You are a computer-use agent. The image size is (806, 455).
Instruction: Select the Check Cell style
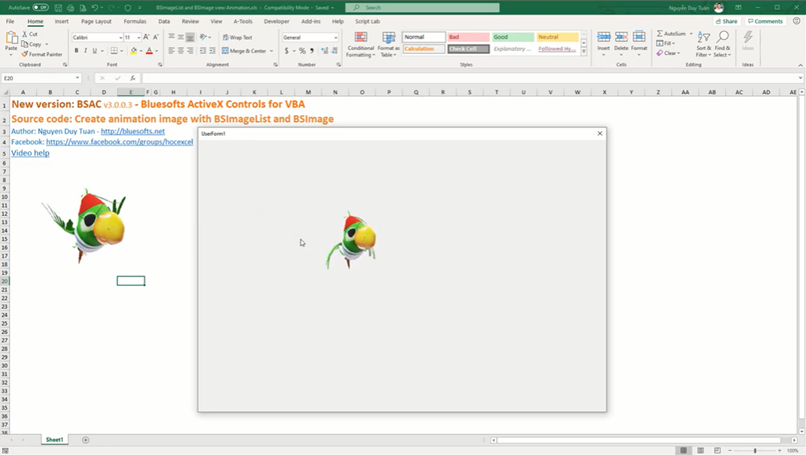tap(468, 49)
